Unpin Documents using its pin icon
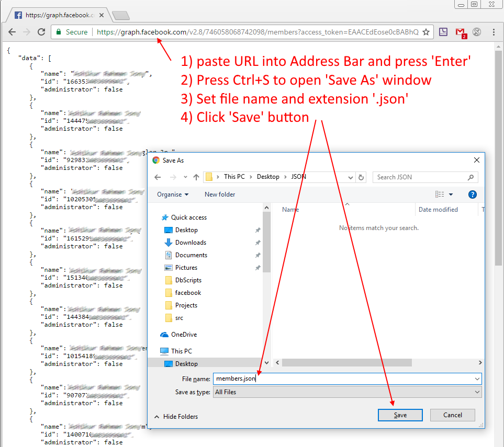The image size is (504, 447). [x=257, y=255]
